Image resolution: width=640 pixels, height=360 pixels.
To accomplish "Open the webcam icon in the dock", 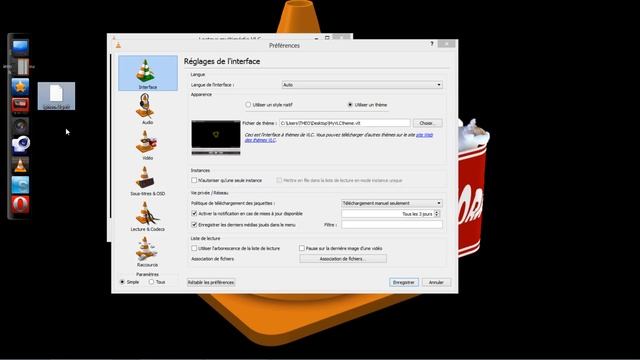I will 20,144.
